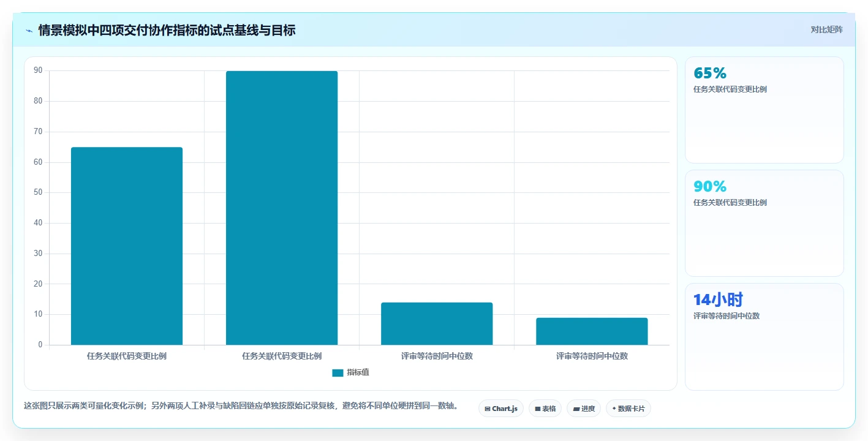Image resolution: width=868 pixels, height=441 pixels.
Task: Select the chart bar reaching 14
Action: pyautogui.click(x=437, y=323)
